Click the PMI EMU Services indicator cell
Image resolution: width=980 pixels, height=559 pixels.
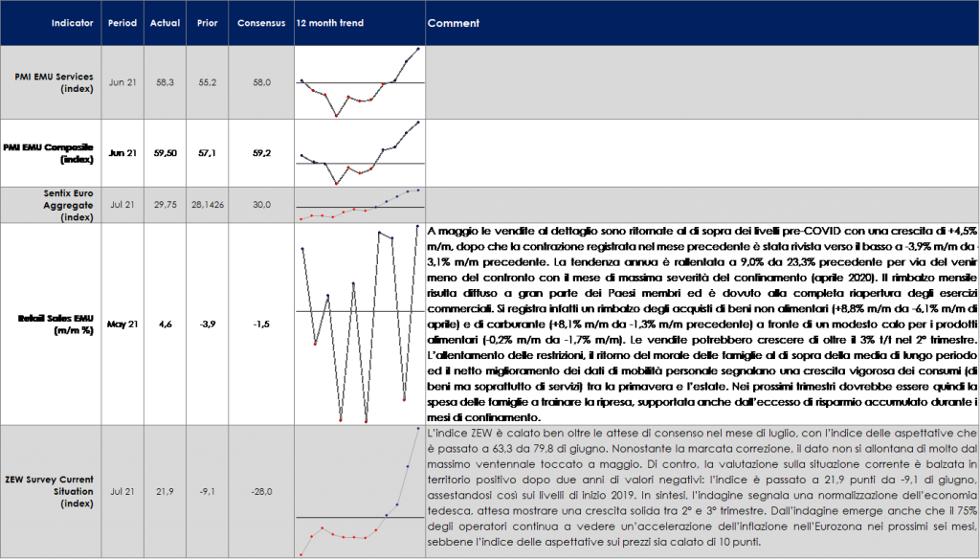(x=54, y=82)
